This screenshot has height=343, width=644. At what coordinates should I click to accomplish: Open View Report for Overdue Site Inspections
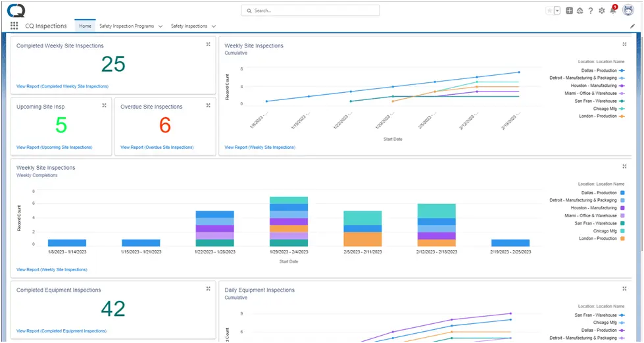(x=157, y=147)
